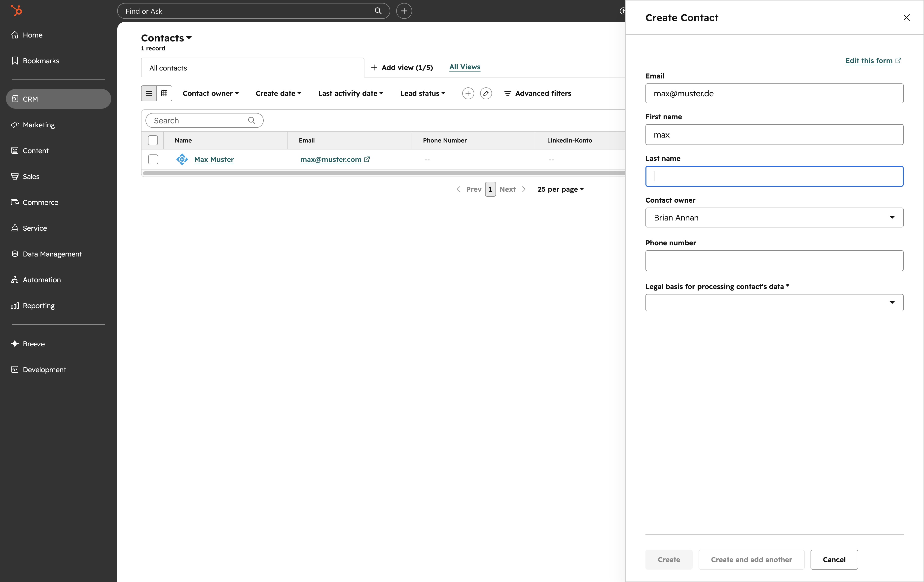Click the HubSpot sprocket logo
Image resolution: width=924 pixels, height=582 pixels.
16,11
